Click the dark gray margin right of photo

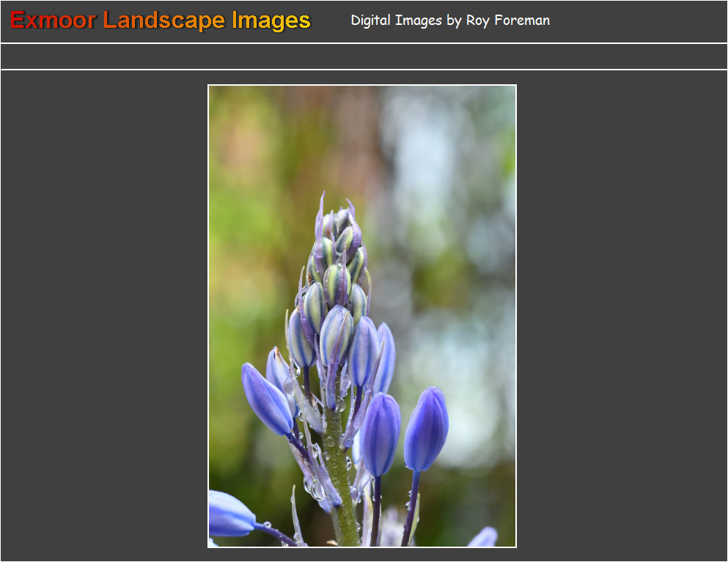click(623, 315)
